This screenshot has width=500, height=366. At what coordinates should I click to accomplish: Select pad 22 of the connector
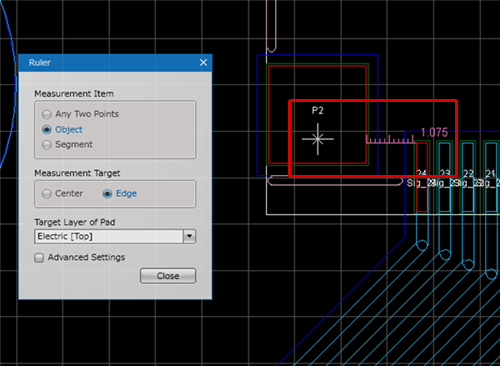(x=468, y=177)
